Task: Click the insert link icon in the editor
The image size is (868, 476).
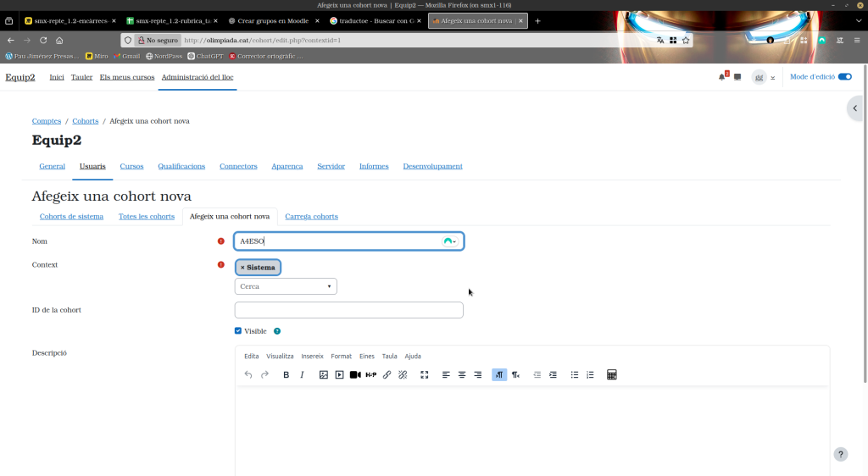Action: (387, 374)
